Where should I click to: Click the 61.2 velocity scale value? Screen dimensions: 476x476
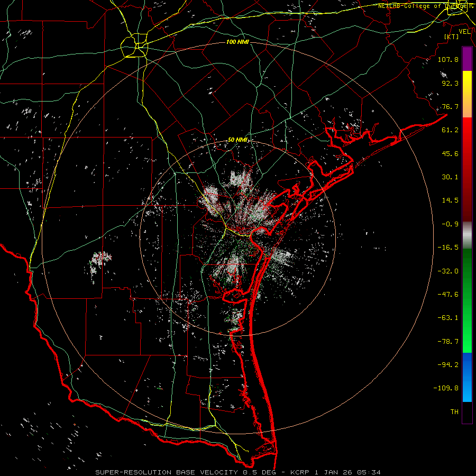click(x=450, y=130)
